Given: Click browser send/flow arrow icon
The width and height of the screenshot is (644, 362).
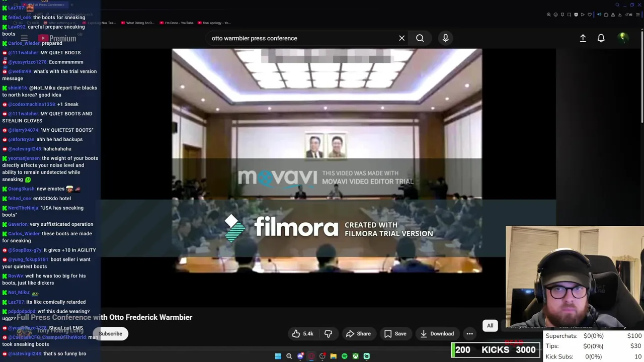Looking at the screenshot, I should pos(583,15).
